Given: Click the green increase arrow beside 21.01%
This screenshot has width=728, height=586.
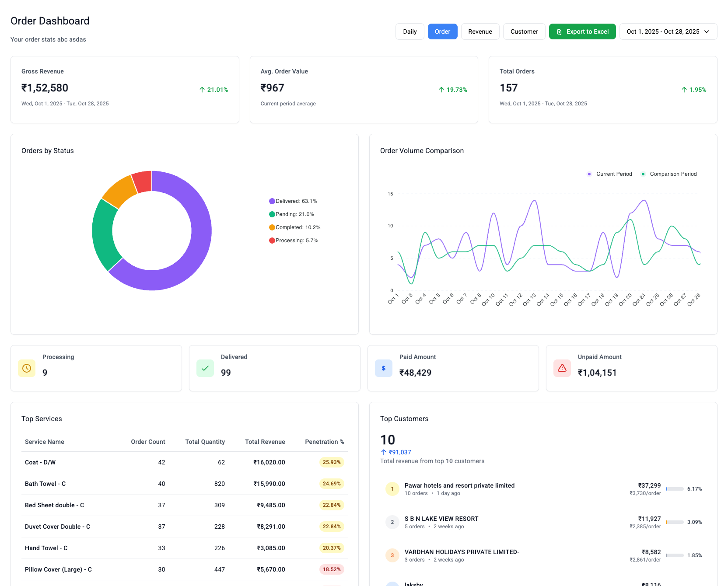Looking at the screenshot, I should (x=202, y=90).
